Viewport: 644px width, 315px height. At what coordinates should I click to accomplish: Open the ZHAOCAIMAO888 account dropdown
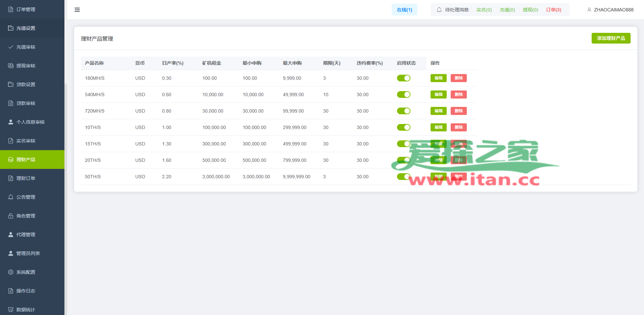[x=613, y=10]
